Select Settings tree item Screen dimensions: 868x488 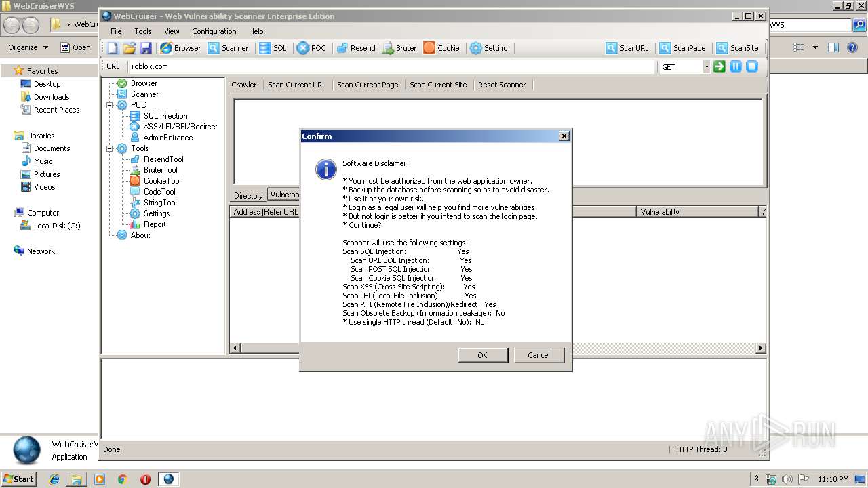point(157,213)
